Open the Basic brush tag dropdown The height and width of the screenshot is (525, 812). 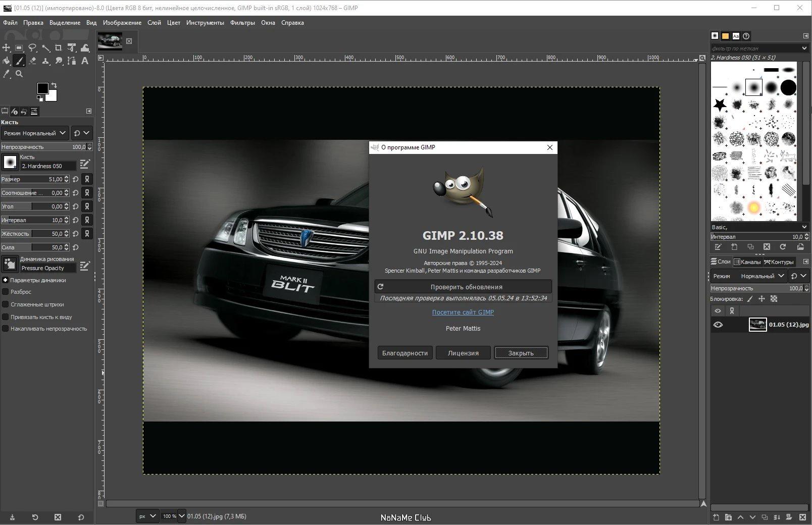[759, 227]
